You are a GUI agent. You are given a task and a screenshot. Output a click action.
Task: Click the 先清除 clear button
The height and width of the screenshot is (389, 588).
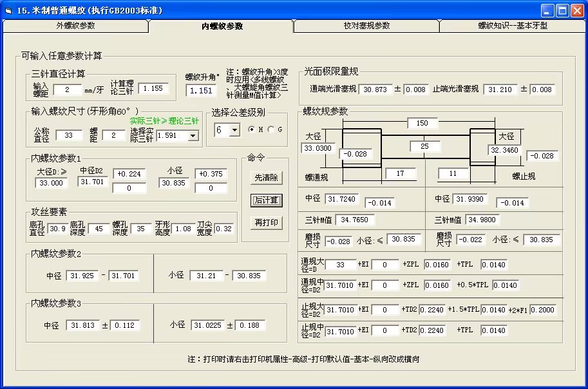tap(266, 178)
